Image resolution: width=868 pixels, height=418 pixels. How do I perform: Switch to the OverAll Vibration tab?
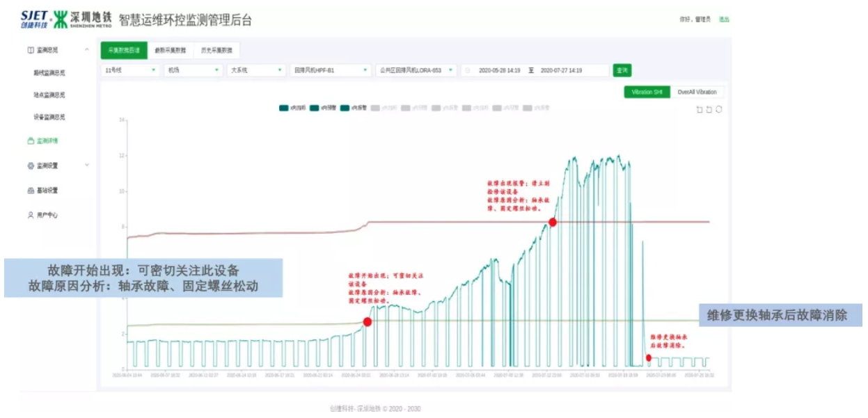697,92
